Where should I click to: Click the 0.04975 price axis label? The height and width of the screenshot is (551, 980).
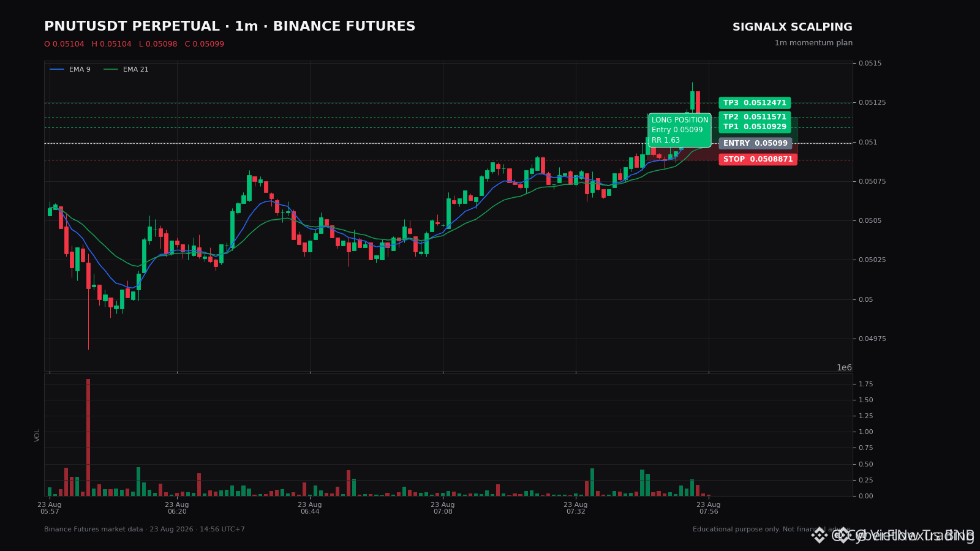coord(872,339)
